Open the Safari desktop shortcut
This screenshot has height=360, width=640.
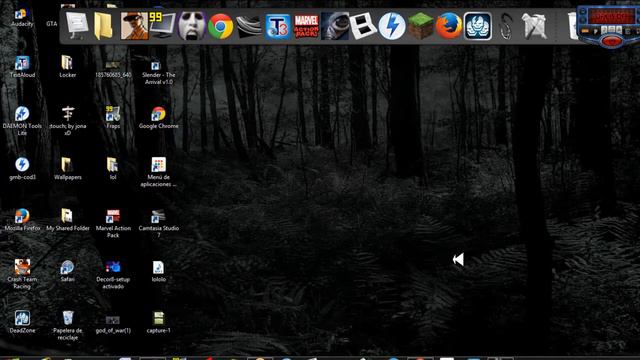point(67,271)
